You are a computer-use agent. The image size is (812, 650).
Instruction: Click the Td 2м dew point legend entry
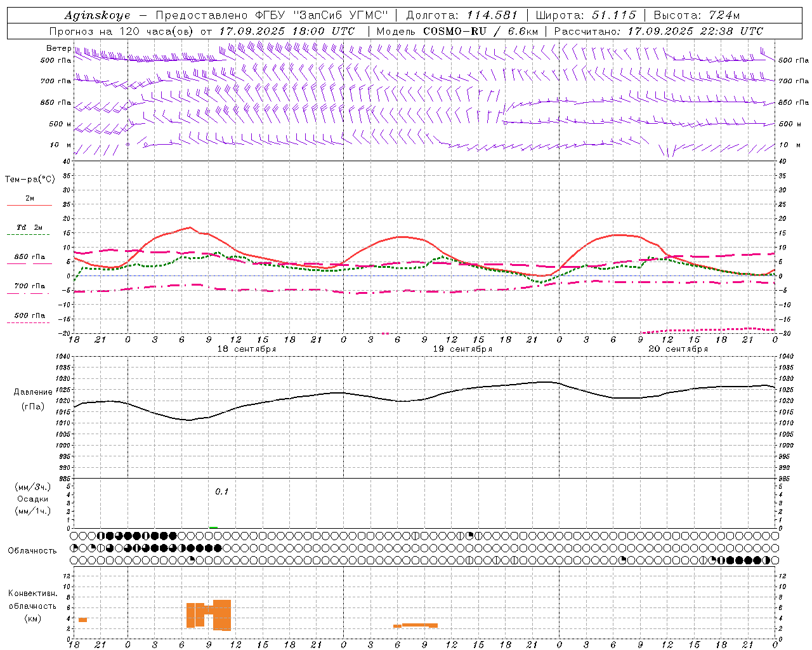29,227
